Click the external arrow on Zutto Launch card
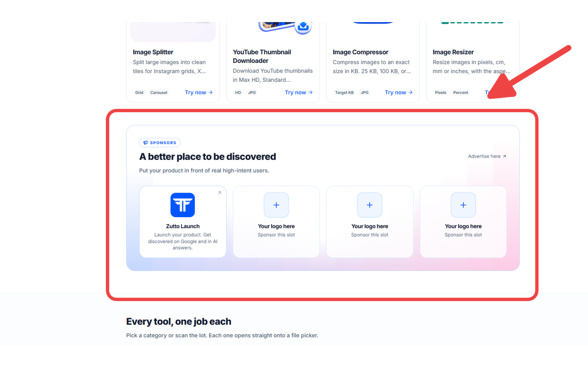This screenshot has width=588, height=368. pyautogui.click(x=219, y=193)
